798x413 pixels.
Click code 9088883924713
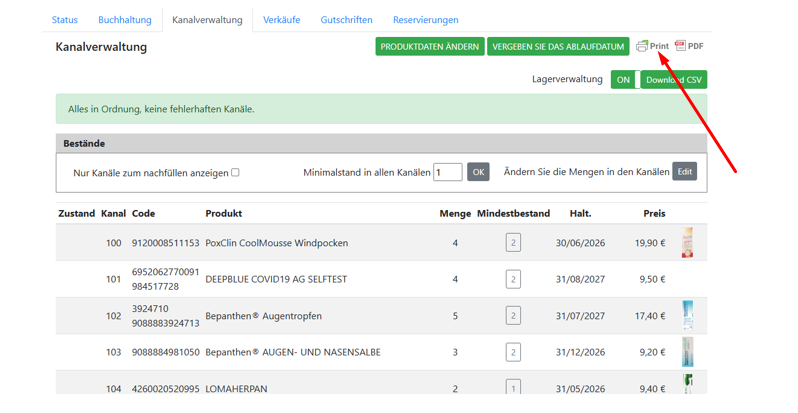click(x=165, y=323)
